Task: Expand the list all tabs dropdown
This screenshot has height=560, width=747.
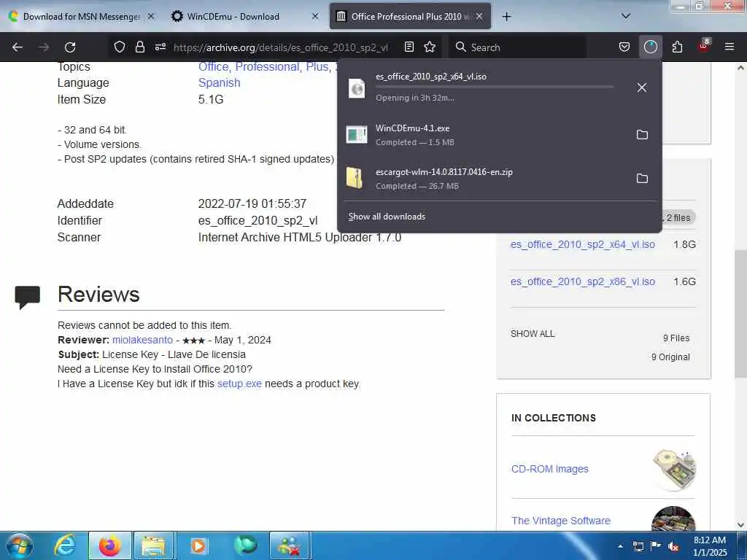Action: pyautogui.click(x=626, y=16)
